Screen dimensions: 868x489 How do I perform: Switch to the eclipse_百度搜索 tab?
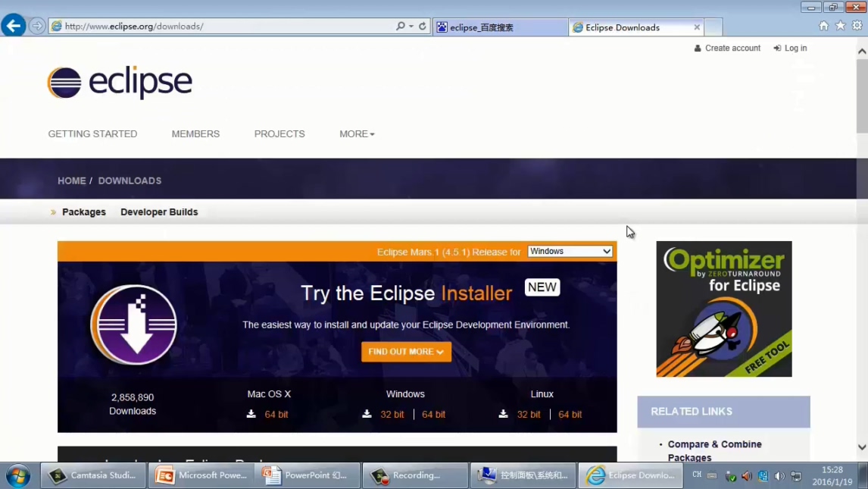[x=500, y=27]
